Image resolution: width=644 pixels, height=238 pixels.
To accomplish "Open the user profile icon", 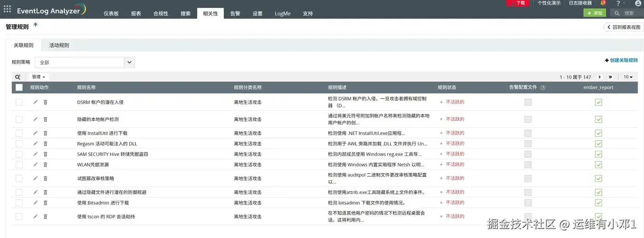I will point(638,3).
